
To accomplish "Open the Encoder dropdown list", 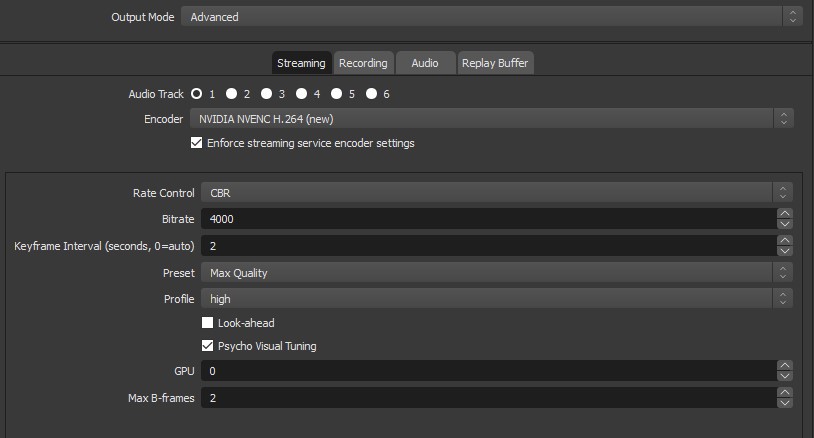I will pyautogui.click(x=491, y=119).
